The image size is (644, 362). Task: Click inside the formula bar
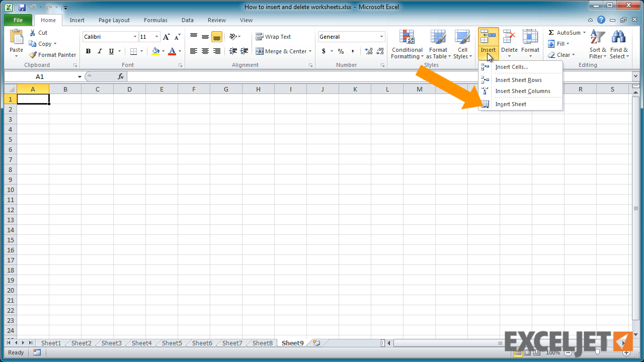point(377,76)
